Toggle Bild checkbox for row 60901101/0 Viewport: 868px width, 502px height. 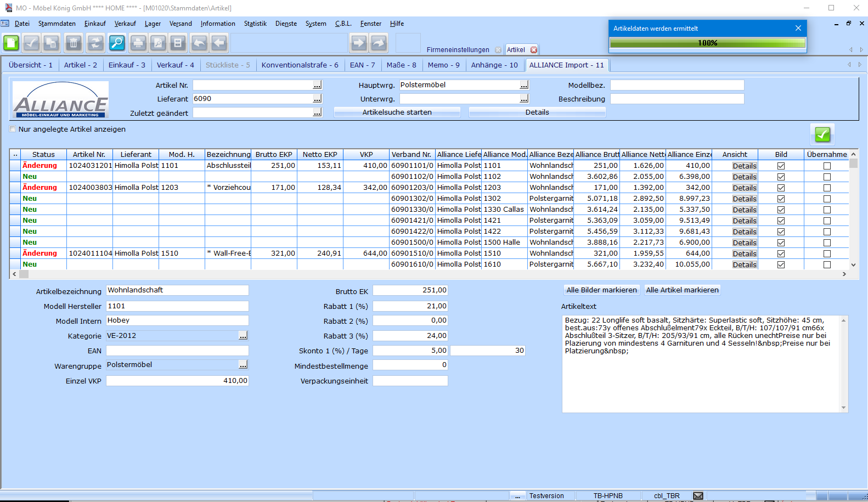pos(781,166)
